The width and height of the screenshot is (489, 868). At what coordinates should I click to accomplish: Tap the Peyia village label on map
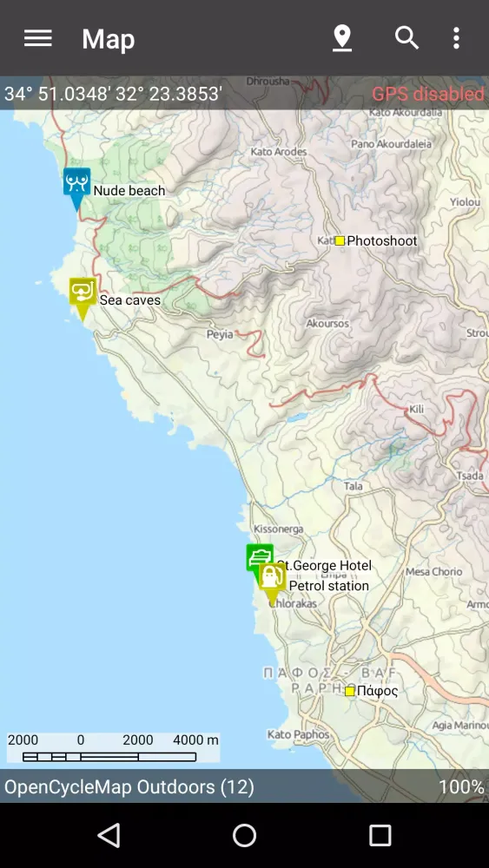219,334
